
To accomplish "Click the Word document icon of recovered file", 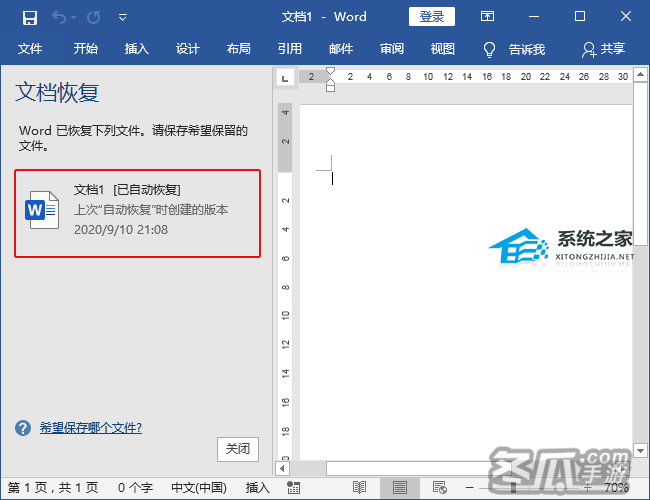I will pos(42,210).
